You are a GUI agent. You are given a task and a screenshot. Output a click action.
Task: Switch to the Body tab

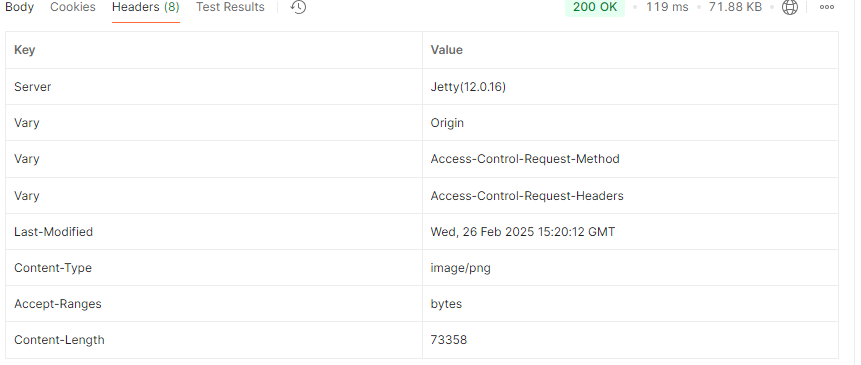click(x=19, y=7)
